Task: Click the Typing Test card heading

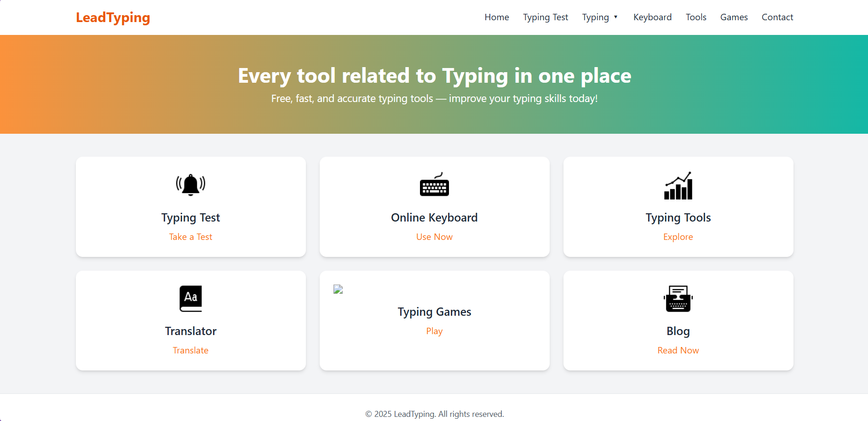Action: pyautogui.click(x=190, y=217)
